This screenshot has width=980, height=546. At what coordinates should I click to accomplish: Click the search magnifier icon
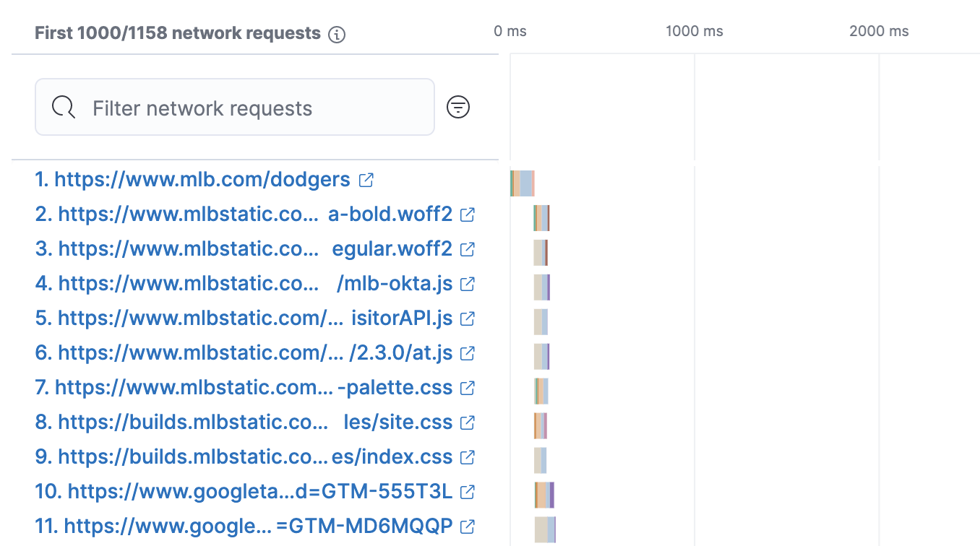(64, 108)
